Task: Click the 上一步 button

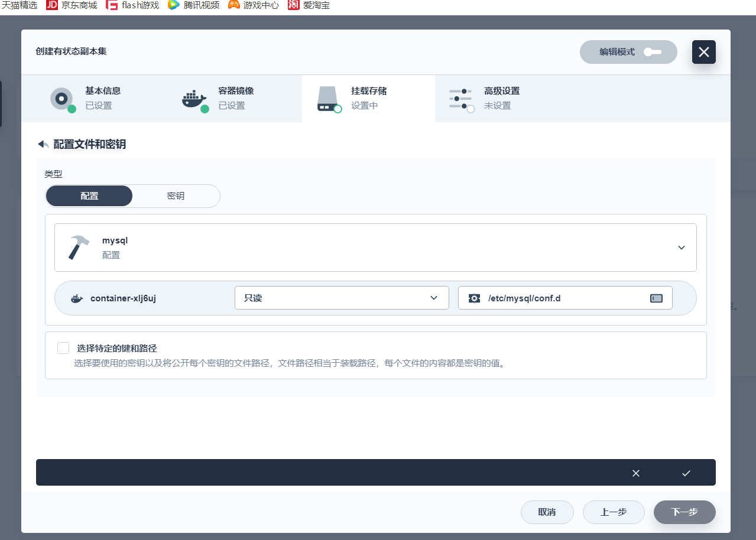Action: (613, 512)
